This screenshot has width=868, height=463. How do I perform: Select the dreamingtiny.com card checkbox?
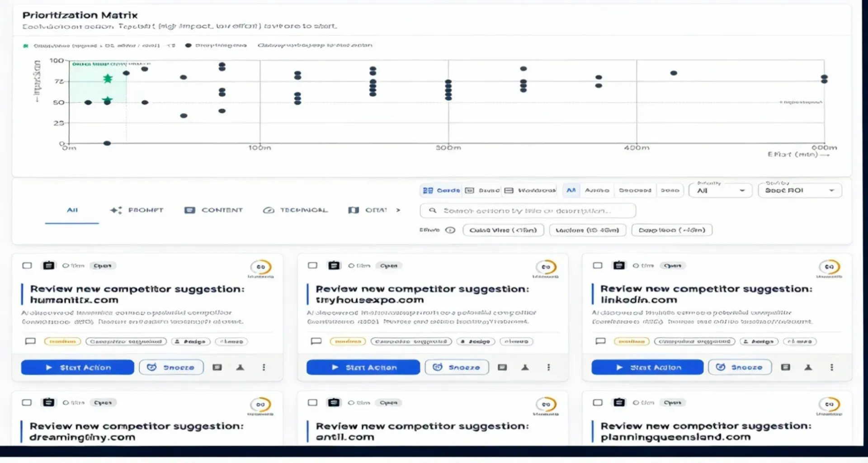[27, 402]
